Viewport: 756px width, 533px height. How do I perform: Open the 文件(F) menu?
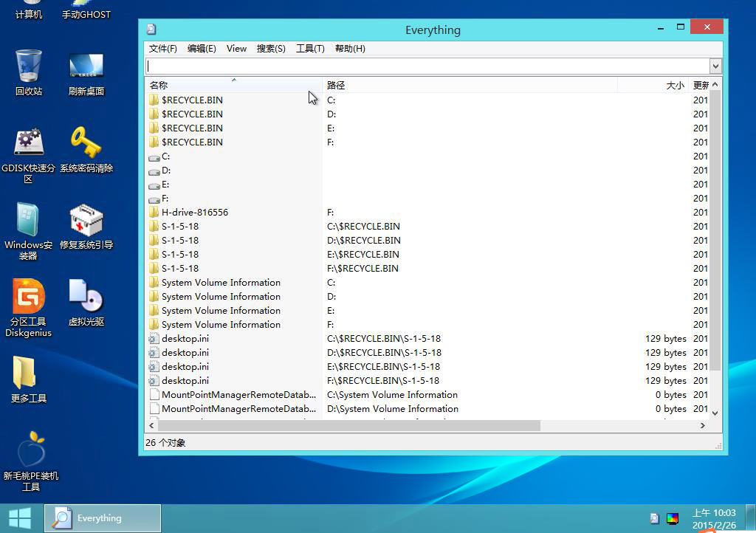point(163,49)
